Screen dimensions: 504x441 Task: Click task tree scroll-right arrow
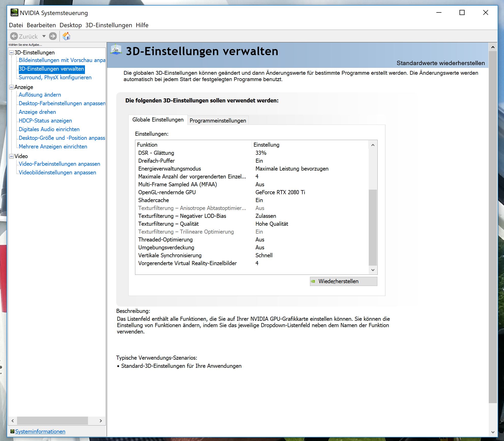[x=101, y=421]
